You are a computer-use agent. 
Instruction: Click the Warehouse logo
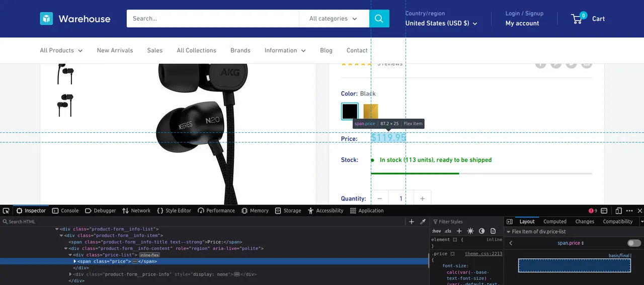click(75, 19)
